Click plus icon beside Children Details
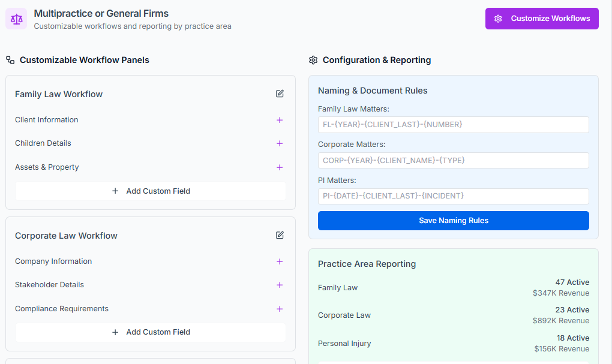The image size is (612, 364). (x=280, y=143)
